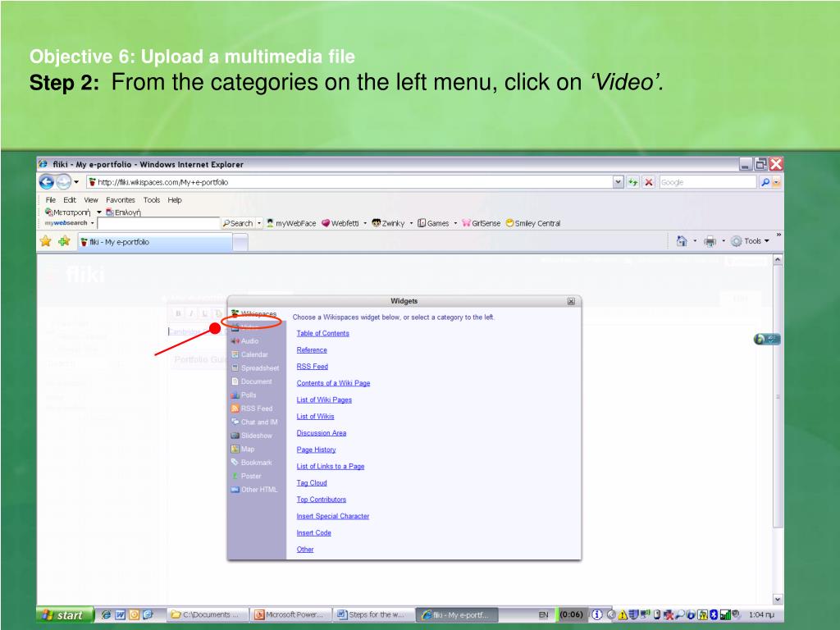The height and width of the screenshot is (630, 840).
Task: Click the browser Back arrow button
Action: 47,182
